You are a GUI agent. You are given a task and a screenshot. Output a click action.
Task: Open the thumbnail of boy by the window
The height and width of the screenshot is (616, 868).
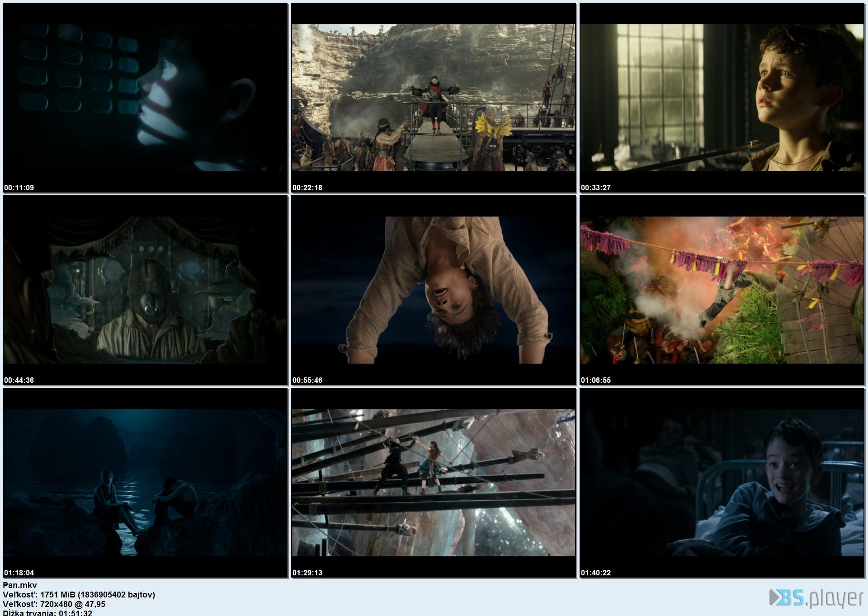722,97
